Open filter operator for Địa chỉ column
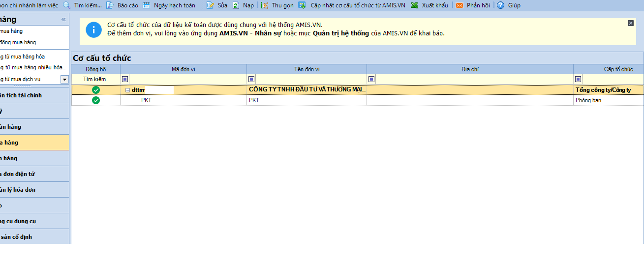The height and width of the screenshot is (261, 644). click(371, 79)
